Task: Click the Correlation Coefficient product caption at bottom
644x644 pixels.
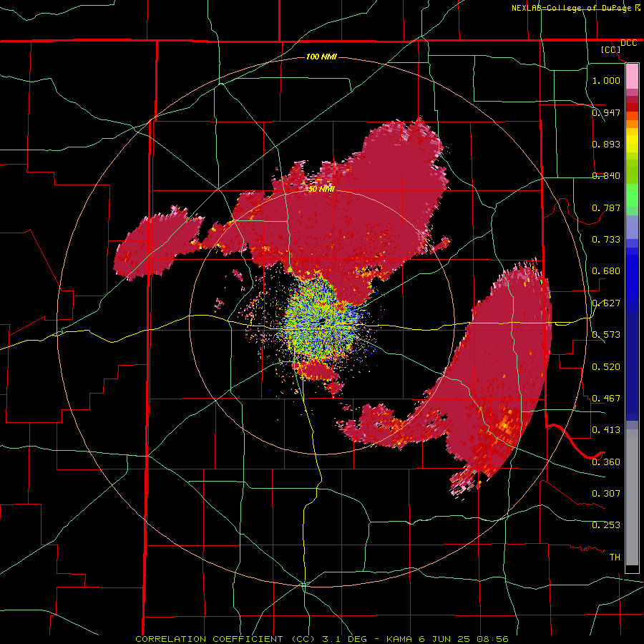Action: (321, 639)
